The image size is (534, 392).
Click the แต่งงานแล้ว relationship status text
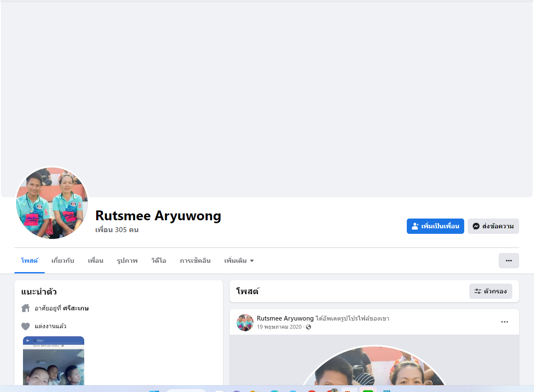tap(51, 327)
